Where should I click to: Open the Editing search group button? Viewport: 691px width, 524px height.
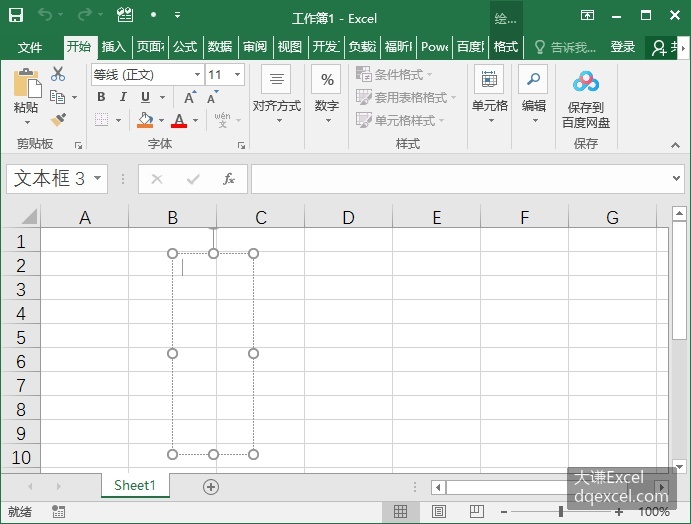[534, 94]
